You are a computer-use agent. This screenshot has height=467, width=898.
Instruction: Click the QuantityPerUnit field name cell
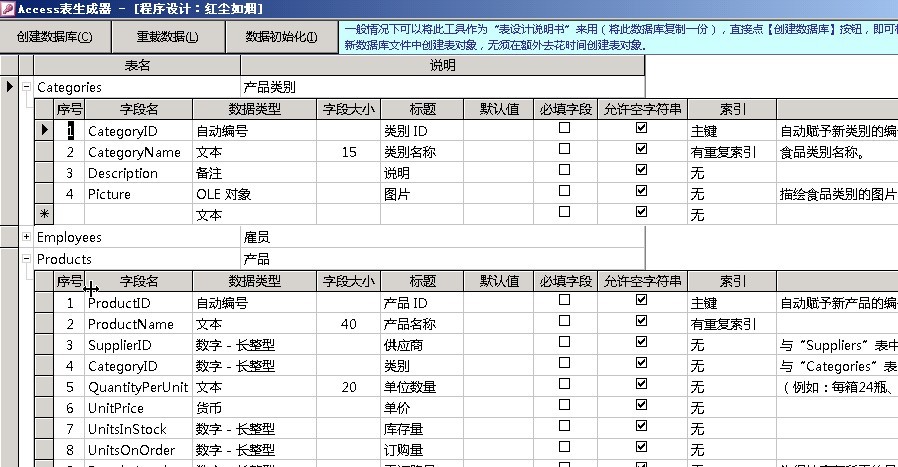pos(139,387)
